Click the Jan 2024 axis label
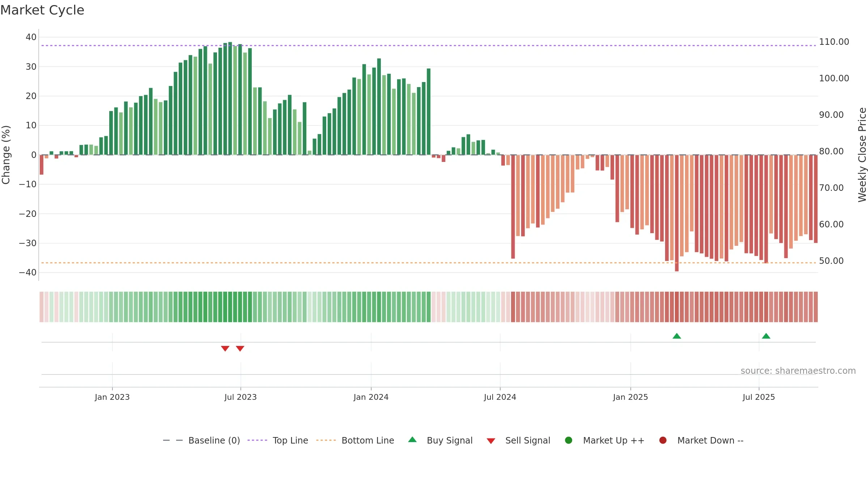Screen dimensions: 868x488 [x=371, y=397]
